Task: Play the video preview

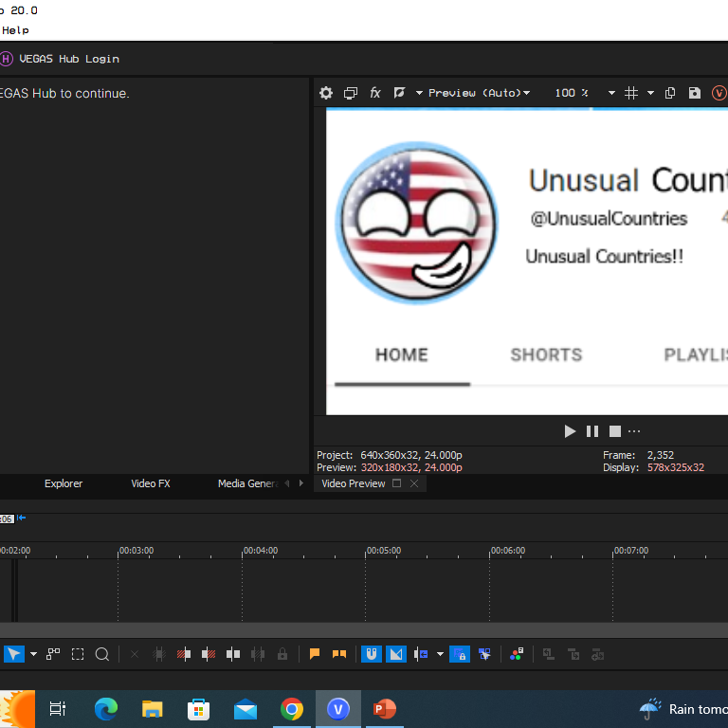Action: pos(570,431)
